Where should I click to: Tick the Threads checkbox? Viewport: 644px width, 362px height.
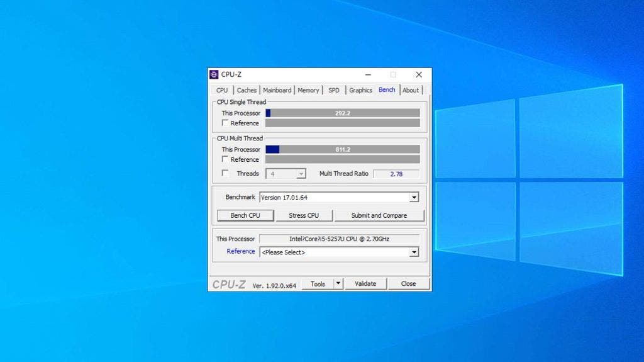tap(225, 173)
